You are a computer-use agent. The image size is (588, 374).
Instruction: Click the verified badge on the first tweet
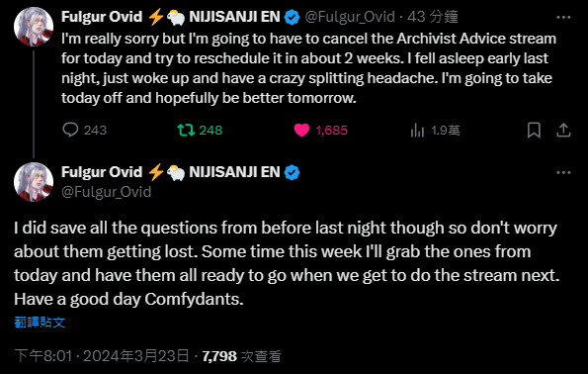click(x=292, y=17)
